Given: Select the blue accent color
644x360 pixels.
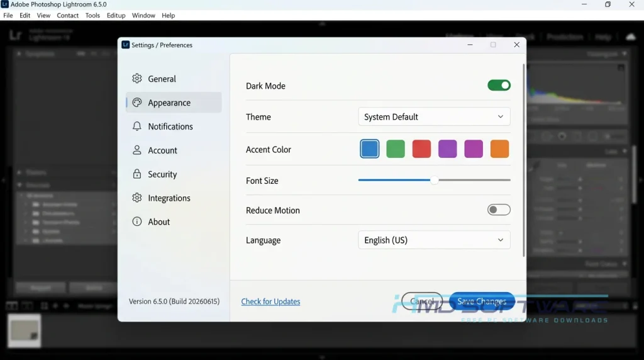Looking at the screenshot, I should point(370,149).
